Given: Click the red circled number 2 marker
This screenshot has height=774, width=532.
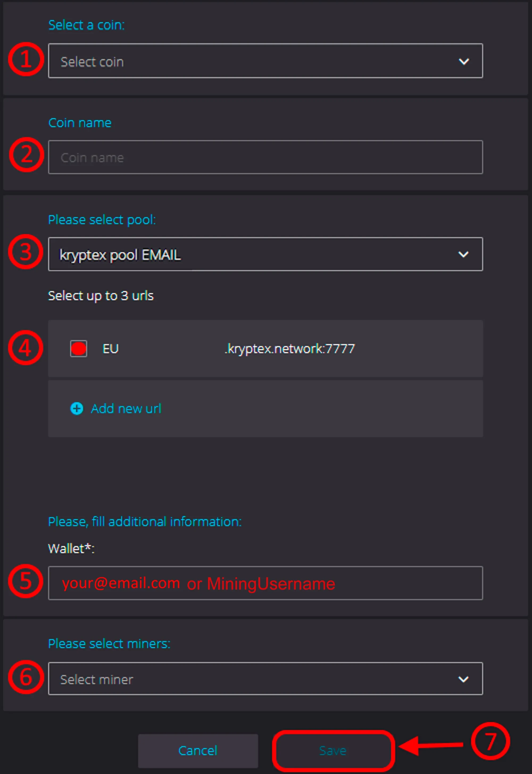Looking at the screenshot, I should pyautogui.click(x=26, y=155).
